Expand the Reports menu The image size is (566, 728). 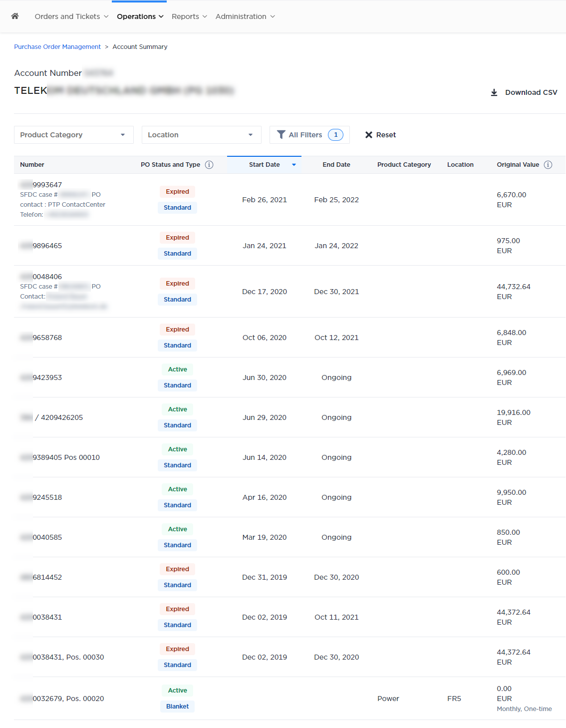pyautogui.click(x=189, y=16)
